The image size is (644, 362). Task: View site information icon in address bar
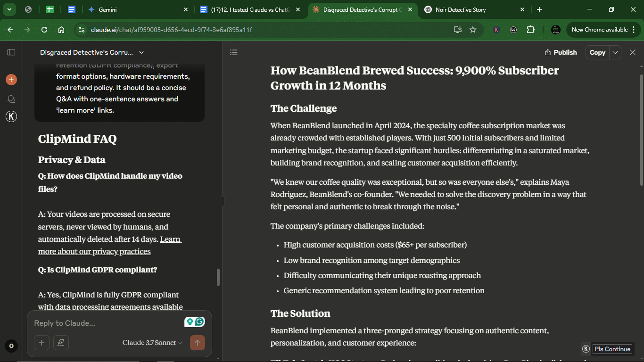click(x=82, y=30)
